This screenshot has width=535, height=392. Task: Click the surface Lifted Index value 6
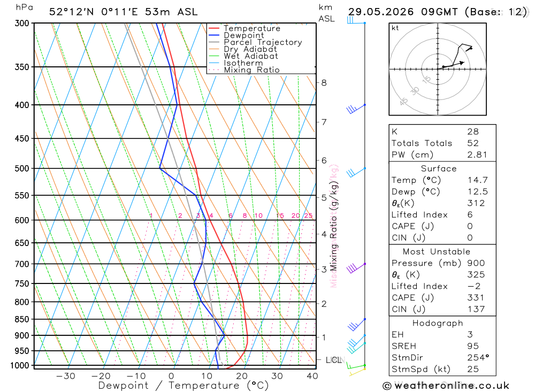coord(470,215)
